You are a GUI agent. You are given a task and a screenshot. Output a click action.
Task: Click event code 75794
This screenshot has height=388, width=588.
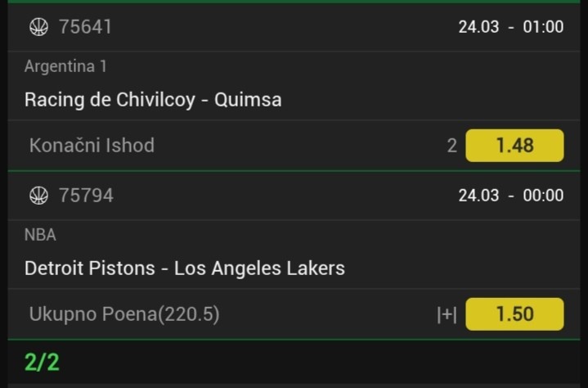coord(86,196)
